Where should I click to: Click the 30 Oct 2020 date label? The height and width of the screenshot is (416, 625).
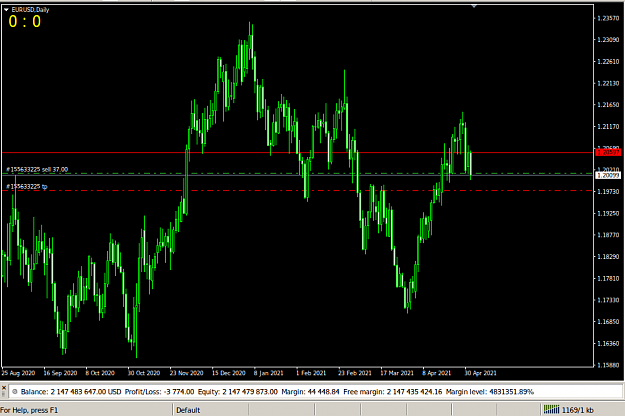click(x=144, y=373)
